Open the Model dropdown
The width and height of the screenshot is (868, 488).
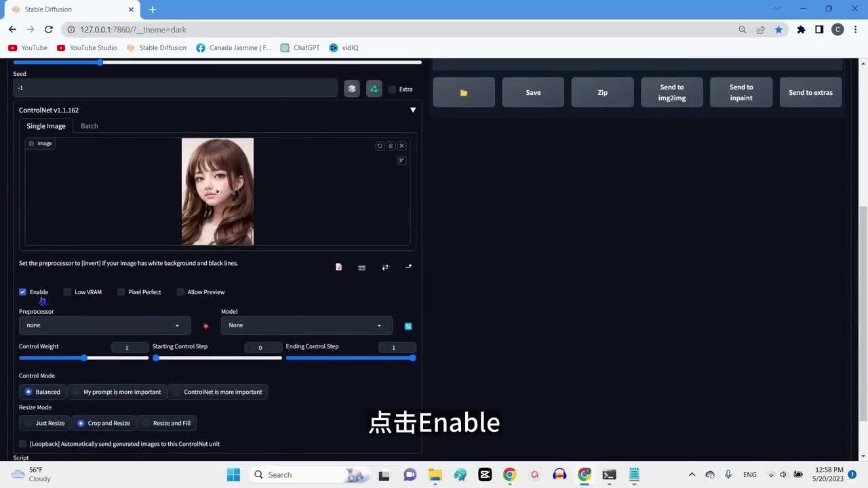pos(306,325)
